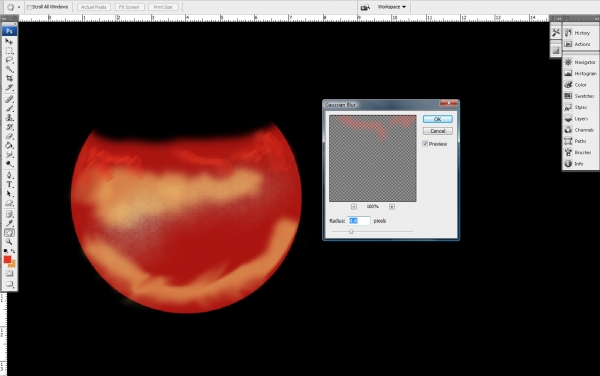Collapse the toolbox with its top arrows

(x=5, y=18)
